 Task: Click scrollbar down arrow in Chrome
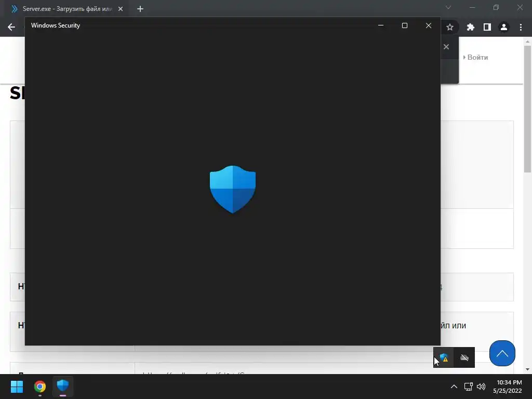click(x=527, y=369)
